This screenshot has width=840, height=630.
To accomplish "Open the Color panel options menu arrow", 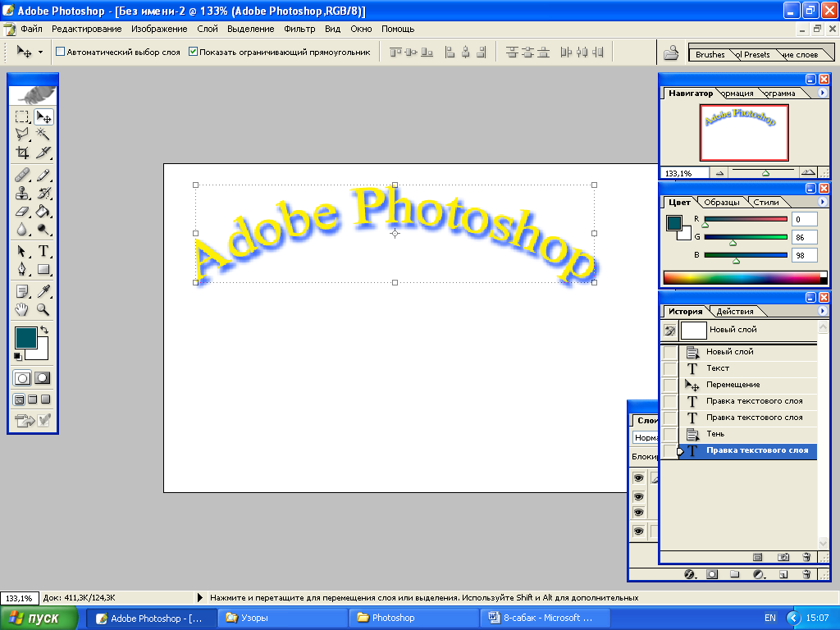I will [822, 202].
